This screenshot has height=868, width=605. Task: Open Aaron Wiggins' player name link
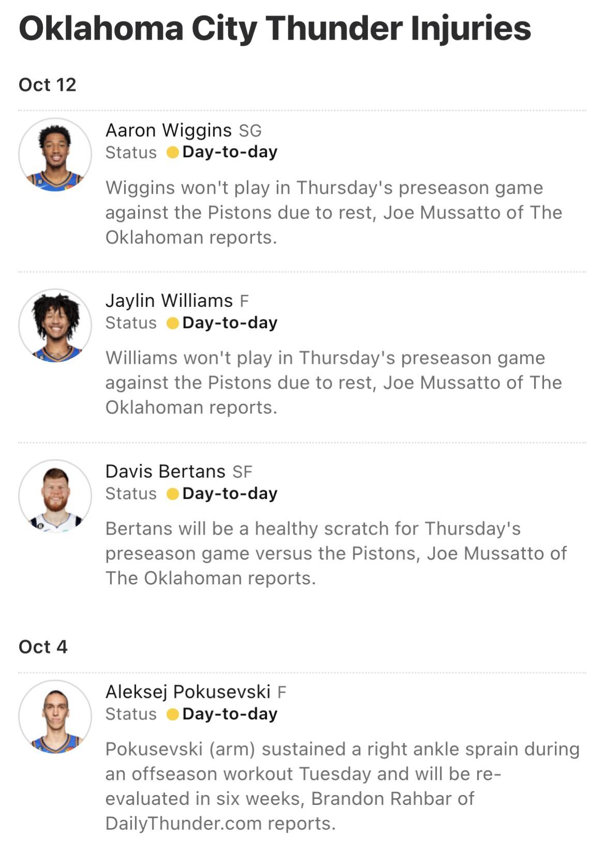point(168,130)
